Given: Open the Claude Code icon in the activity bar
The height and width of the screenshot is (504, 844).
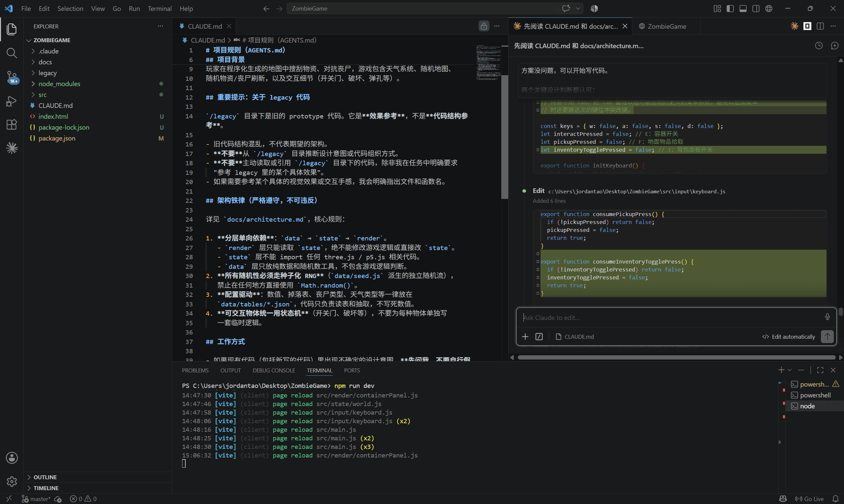Looking at the screenshot, I should pos(12,148).
